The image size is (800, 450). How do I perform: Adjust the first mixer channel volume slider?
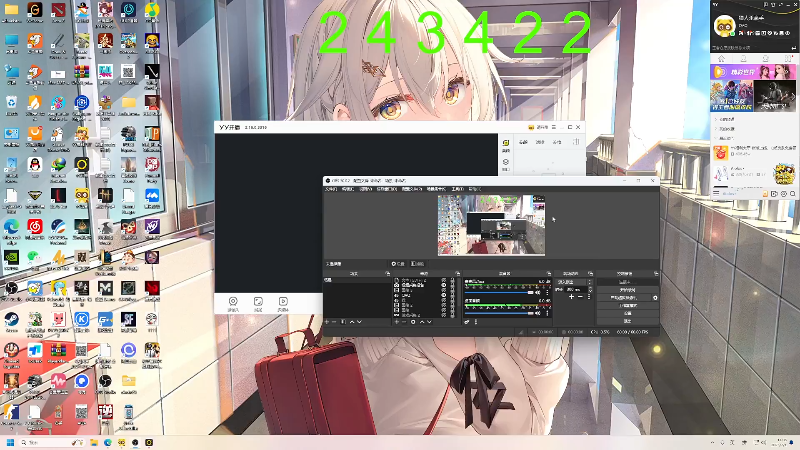pos(499,292)
